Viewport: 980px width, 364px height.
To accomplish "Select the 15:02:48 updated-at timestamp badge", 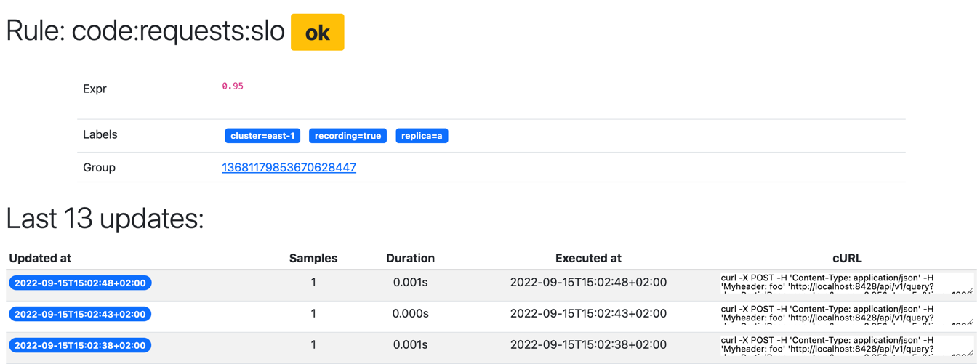I will [x=80, y=283].
